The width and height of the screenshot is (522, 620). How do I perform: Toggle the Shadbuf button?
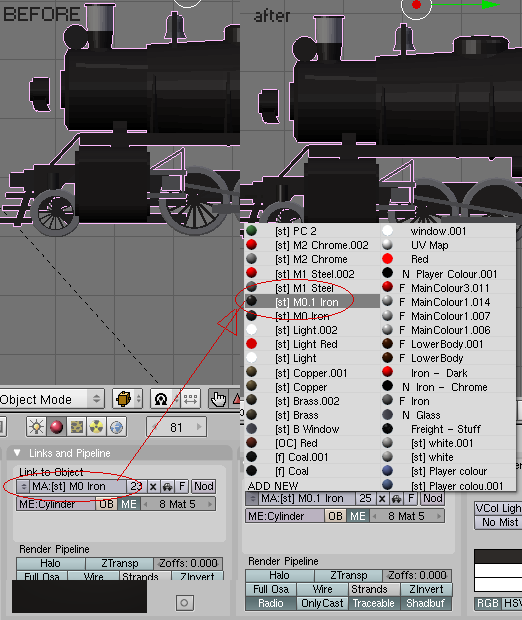click(426, 603)
